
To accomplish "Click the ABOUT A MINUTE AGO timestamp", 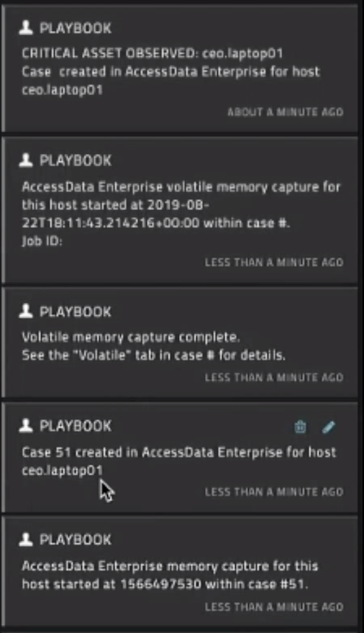I will point(286,112).
